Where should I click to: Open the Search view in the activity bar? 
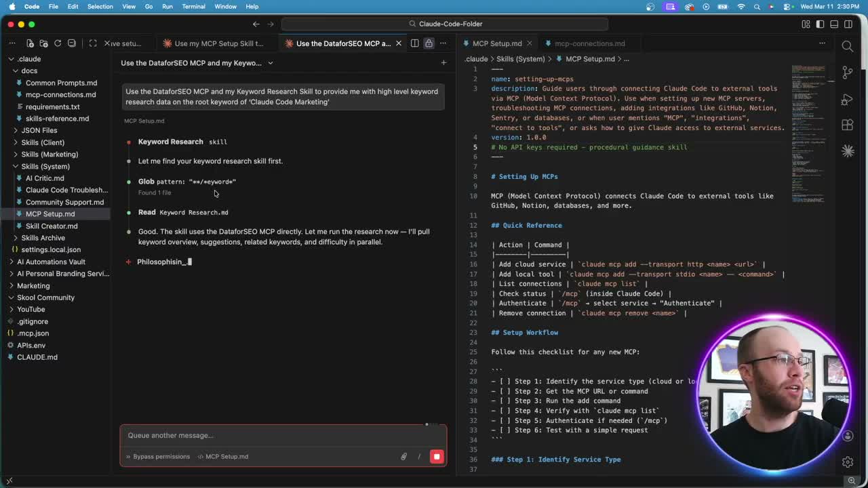click(848, 46)
